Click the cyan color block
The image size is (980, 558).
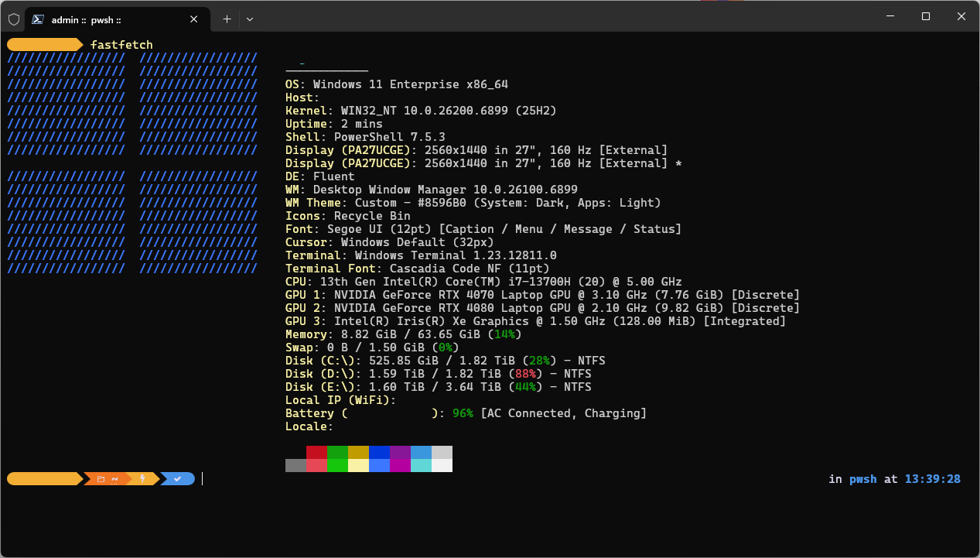tap(421, 465)
